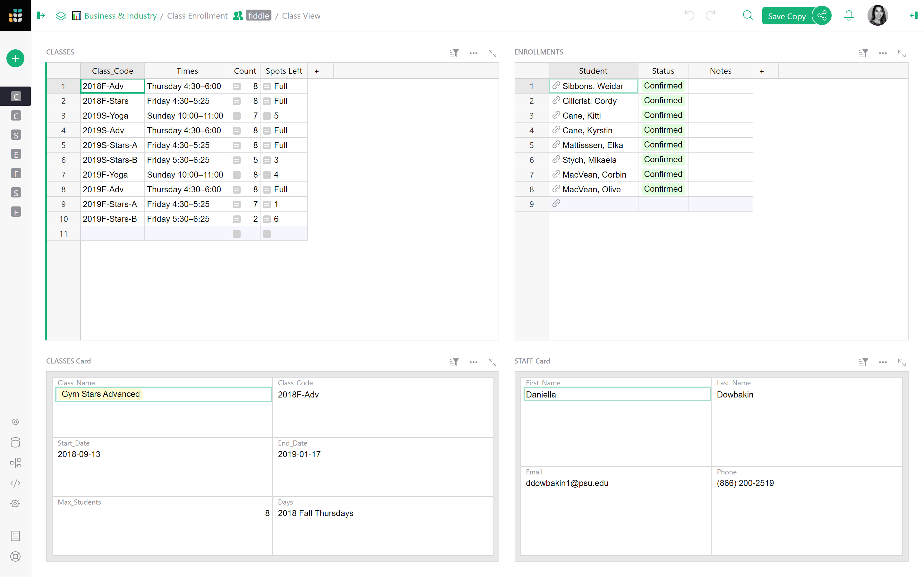Click the green Add New plus button
Viewport: 924px width, 577px height.
(15, 58)
